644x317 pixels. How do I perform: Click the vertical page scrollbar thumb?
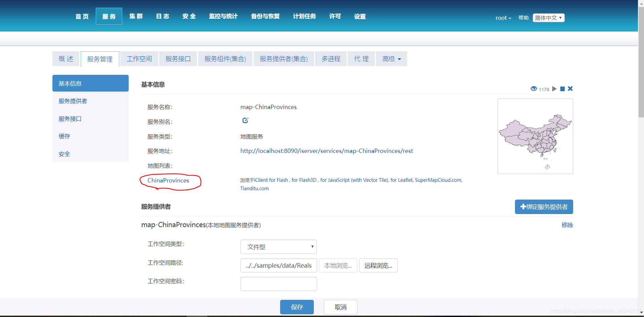point(641,62)
